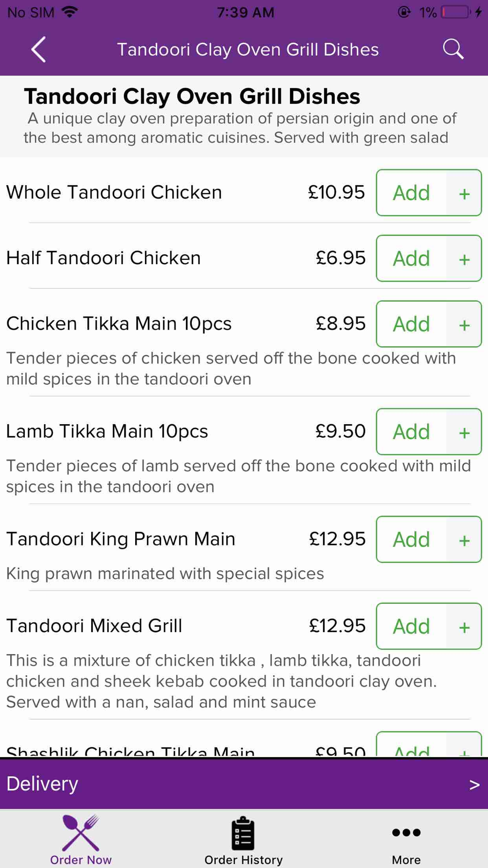Viewport: 488px width, 868px height.
Task: Open the menu search magnifier
Action: [x=453, y=49]
